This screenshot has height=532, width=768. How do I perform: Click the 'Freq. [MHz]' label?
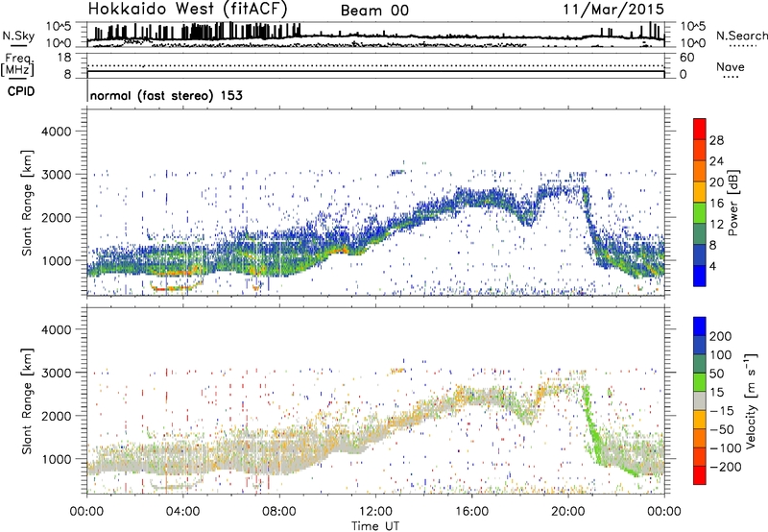(x=17, y=64)
